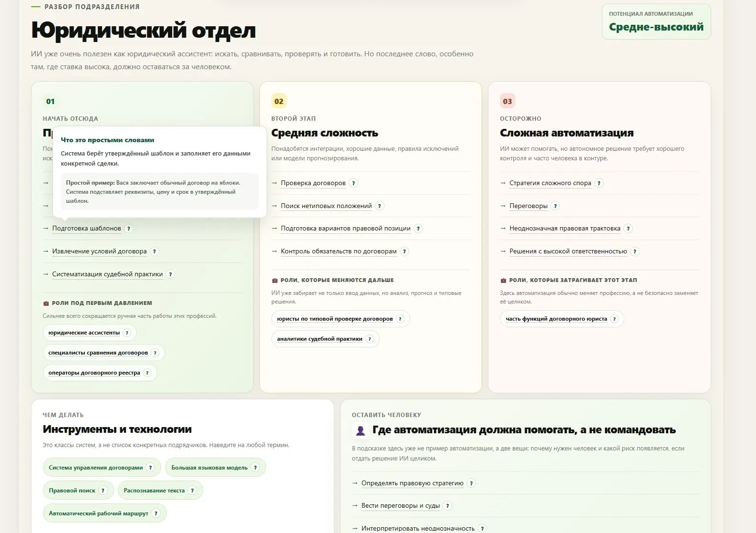Click the help icon for Неоднозначная правовая трактовка
Screen dimensions: 756x533
[628, 229]
